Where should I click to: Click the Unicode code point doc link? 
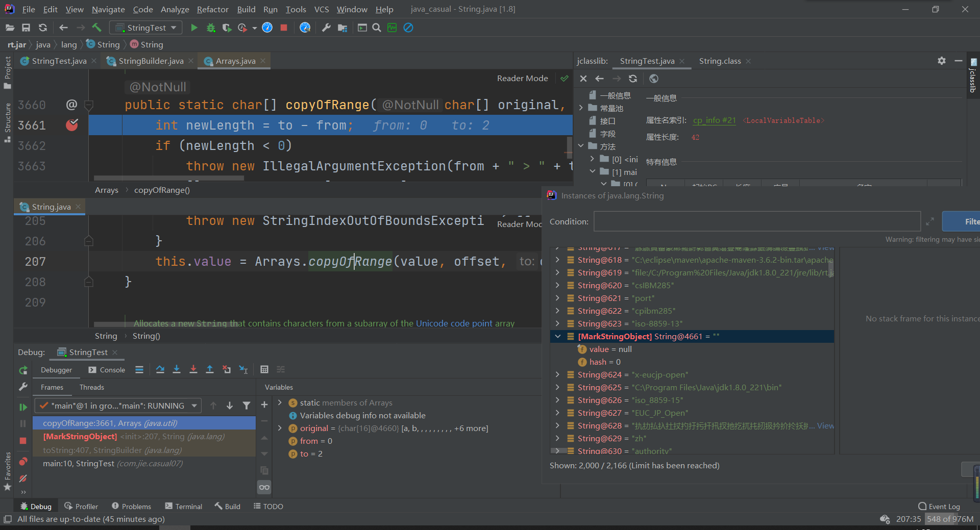pos(454,323)
